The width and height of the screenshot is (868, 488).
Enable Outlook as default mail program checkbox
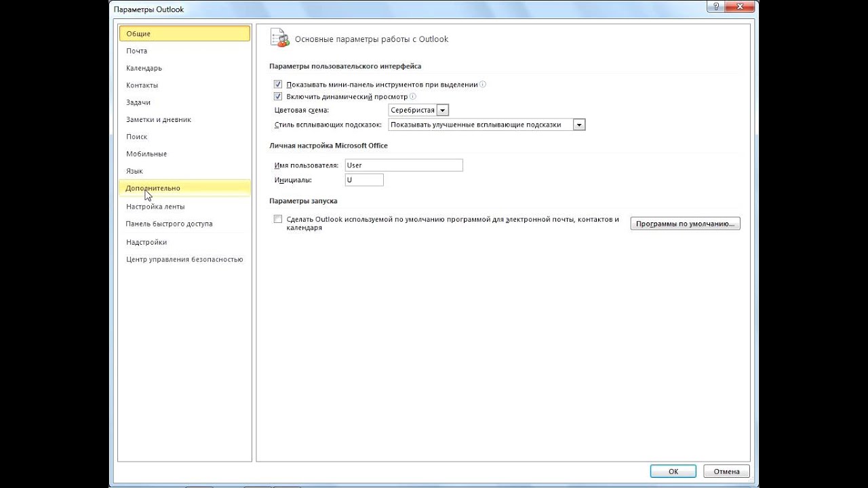click(x=277, y=219)
